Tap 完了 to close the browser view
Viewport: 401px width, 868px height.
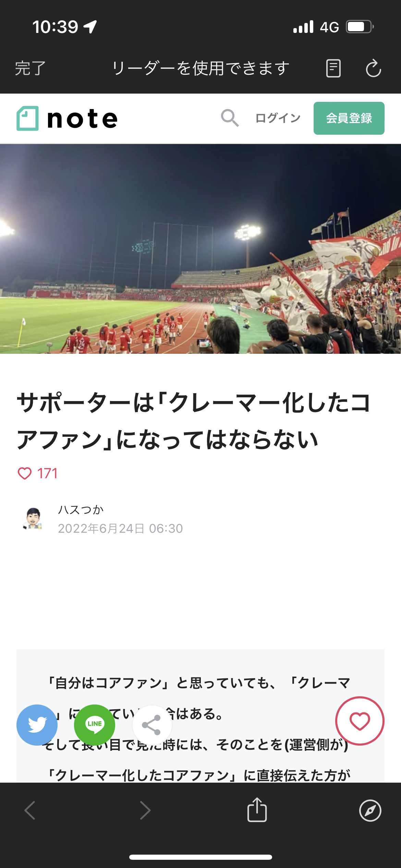click(30, 68)
